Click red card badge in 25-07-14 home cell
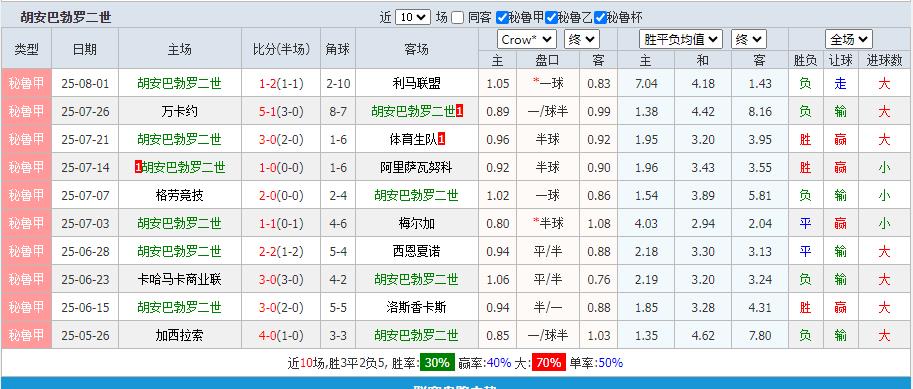This screenshot has width=913, height=389. pyautogui.click(x=138, y=168)
